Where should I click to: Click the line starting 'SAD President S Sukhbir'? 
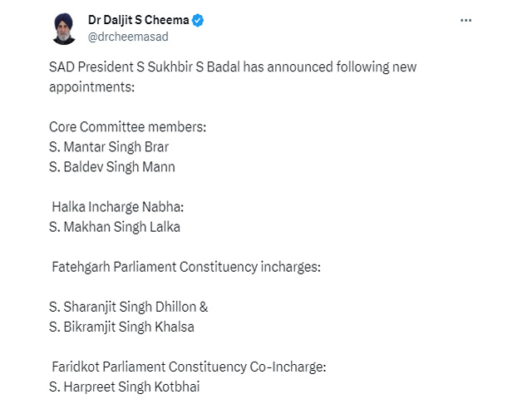click(x=233, y=66)
